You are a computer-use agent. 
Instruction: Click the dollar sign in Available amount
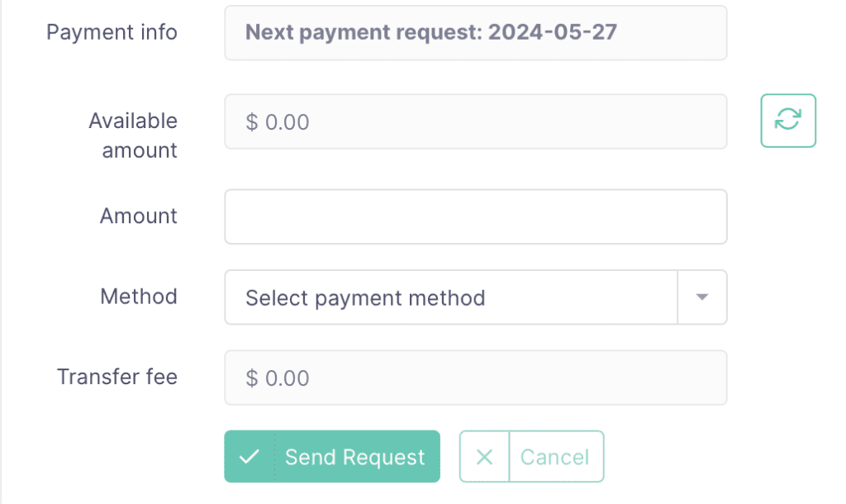point(251,122)
